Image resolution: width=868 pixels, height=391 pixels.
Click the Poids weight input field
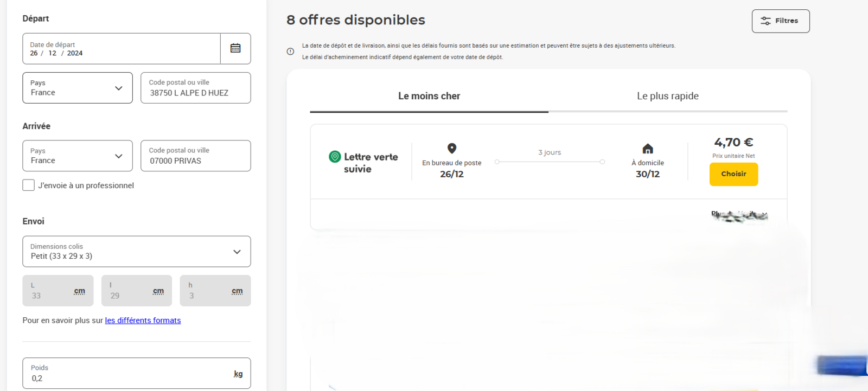130,374
